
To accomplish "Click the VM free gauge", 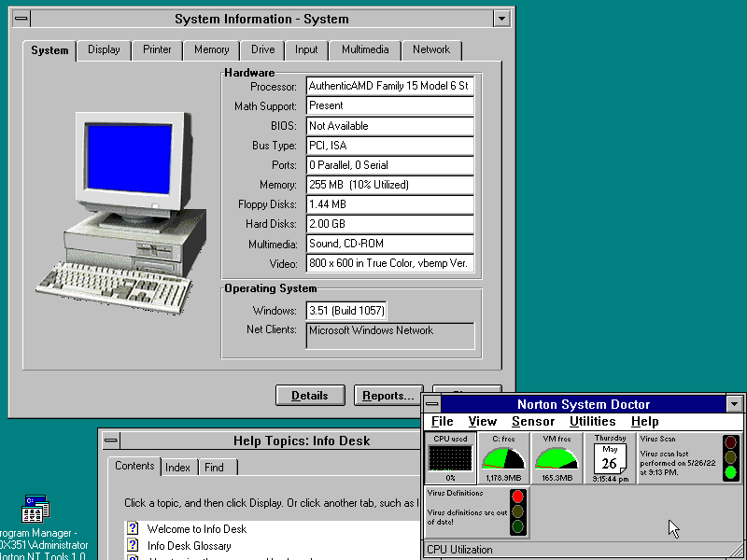I will pos(557,458).
